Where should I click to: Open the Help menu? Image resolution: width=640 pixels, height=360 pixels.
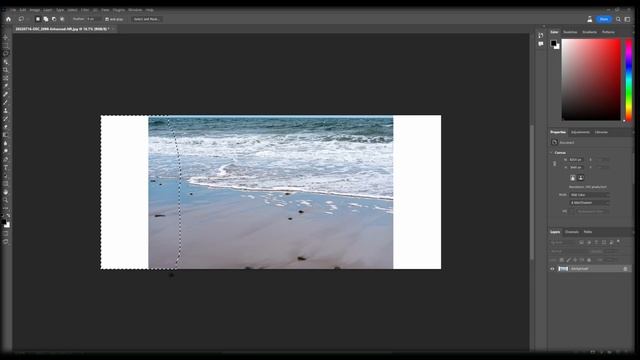(150, 10)
